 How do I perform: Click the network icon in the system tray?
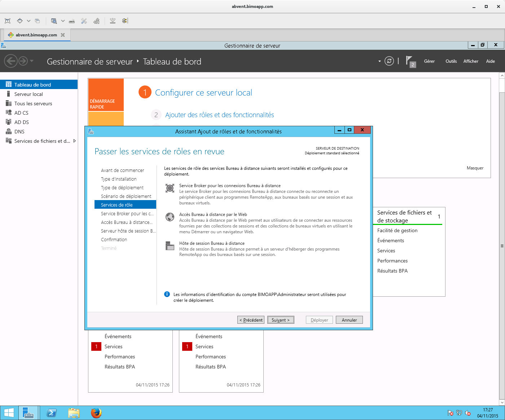(x=459, y=412)
